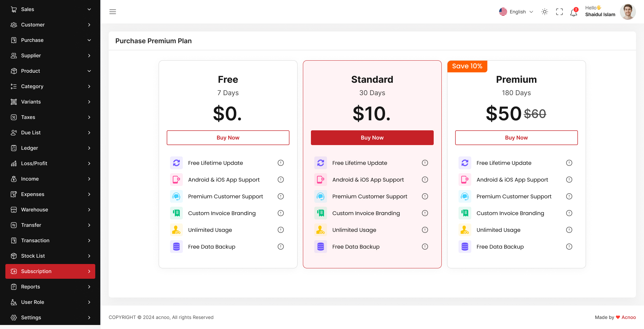
Task: Open the Shaidul Islam profile avatar
Action: pyautogui.click(x=628, y=12)
